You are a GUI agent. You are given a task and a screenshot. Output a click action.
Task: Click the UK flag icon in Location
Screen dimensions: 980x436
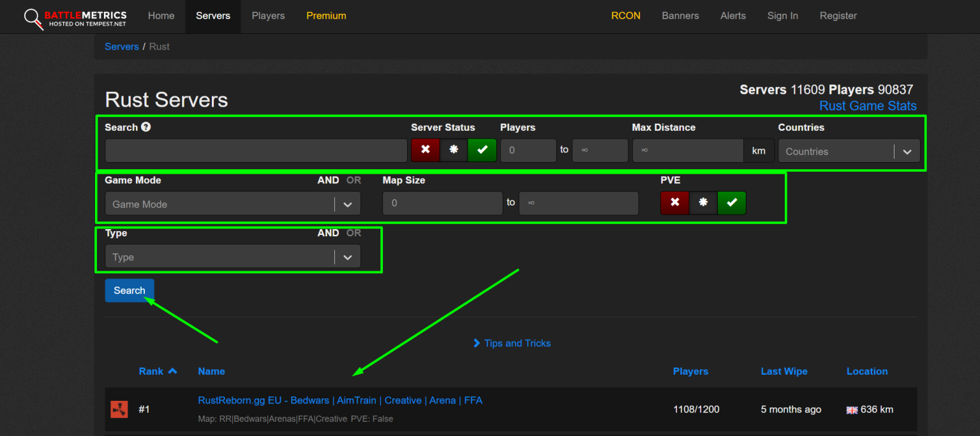click(x=852, y=410)
